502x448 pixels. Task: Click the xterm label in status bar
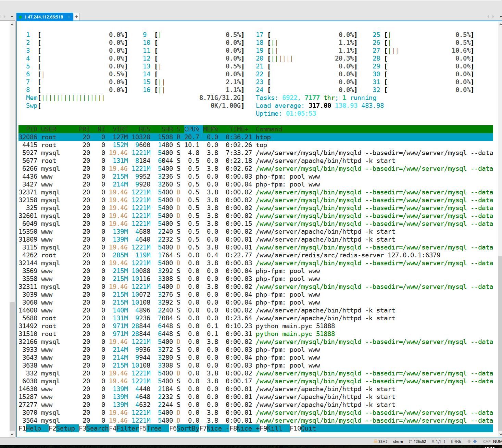398,441
